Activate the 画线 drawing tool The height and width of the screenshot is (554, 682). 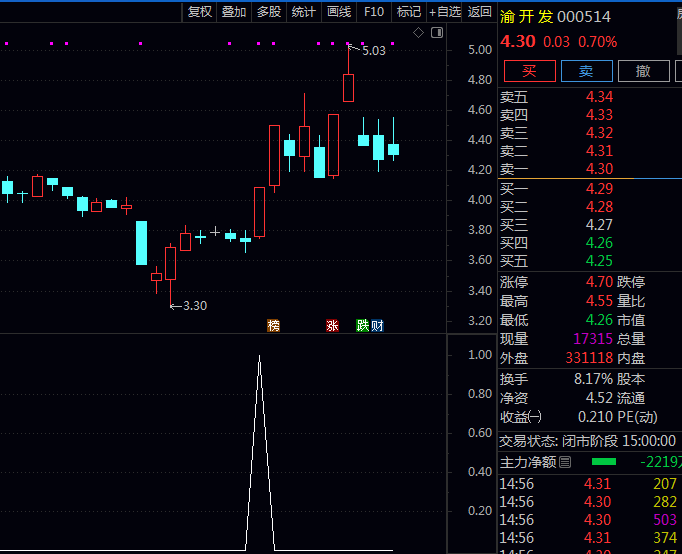(339, 12)
